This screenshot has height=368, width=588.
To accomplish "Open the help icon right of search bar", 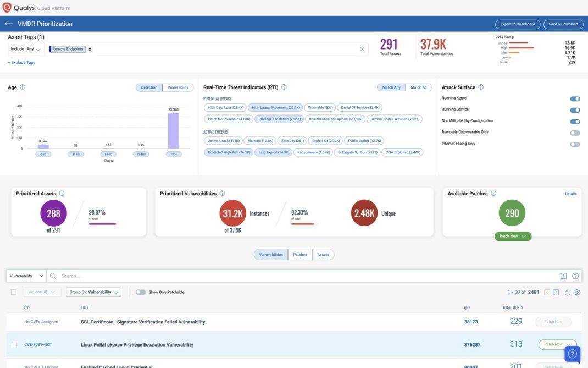I will (x=575, y=276).
